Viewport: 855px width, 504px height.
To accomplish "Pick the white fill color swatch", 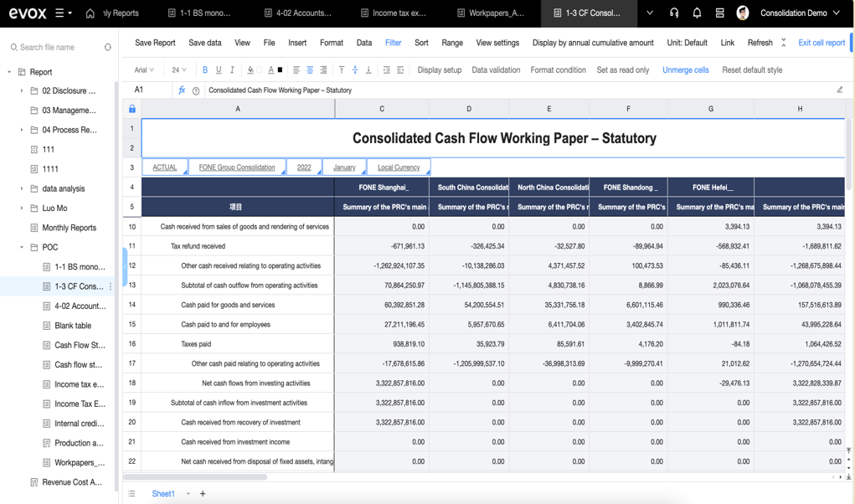I will [260, 69].
